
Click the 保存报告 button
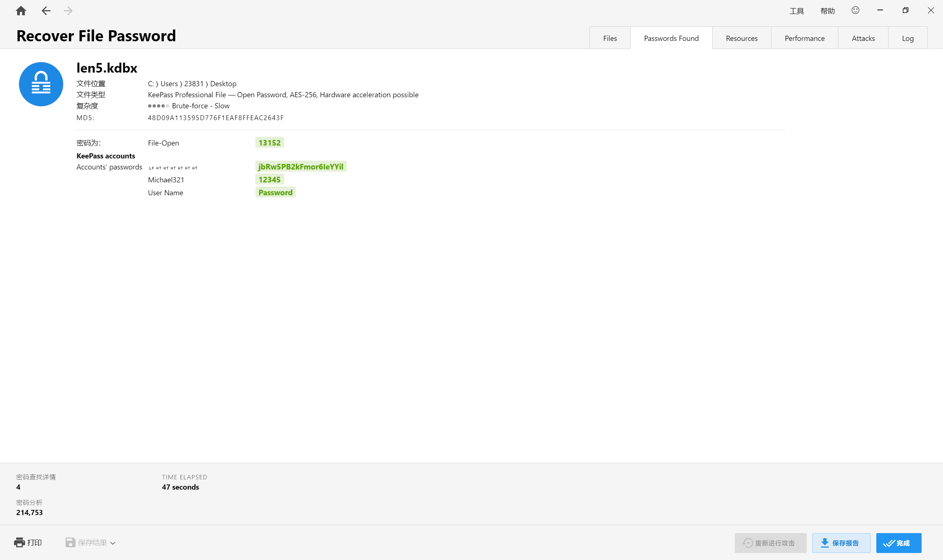pos(841,543)
